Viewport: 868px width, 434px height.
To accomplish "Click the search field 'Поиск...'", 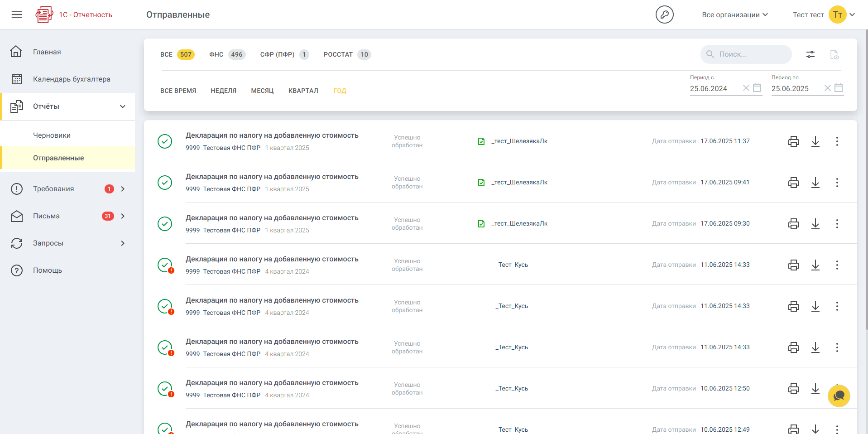I will 749,54.
